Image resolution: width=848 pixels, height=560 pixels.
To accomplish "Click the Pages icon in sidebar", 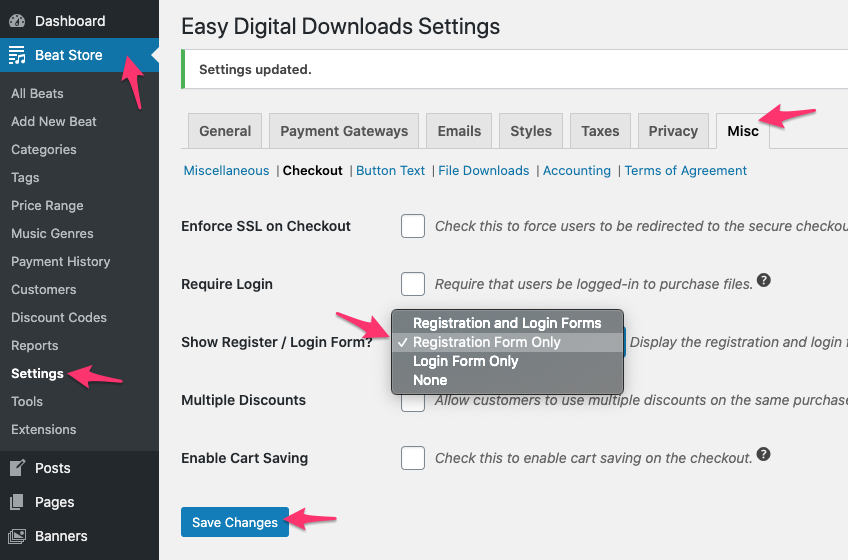I will [17, 502].
